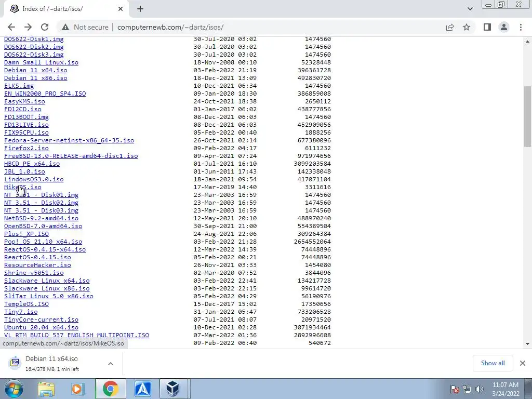This screenshot has width=532, height=399.
Task: Close the Index of /~dartz/isos/ tab
Action: click(x=121, y=9)
